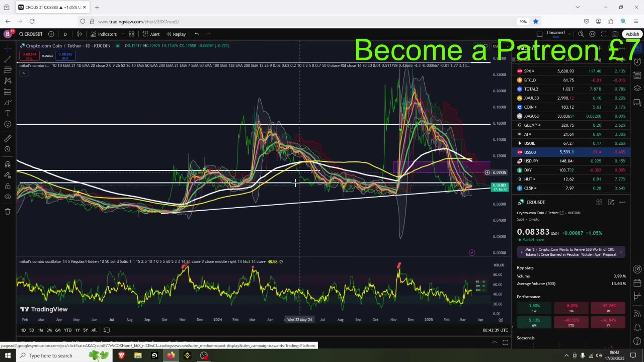Select the text annotation tool
Screen dimensions: 644x362
(8, 114)
